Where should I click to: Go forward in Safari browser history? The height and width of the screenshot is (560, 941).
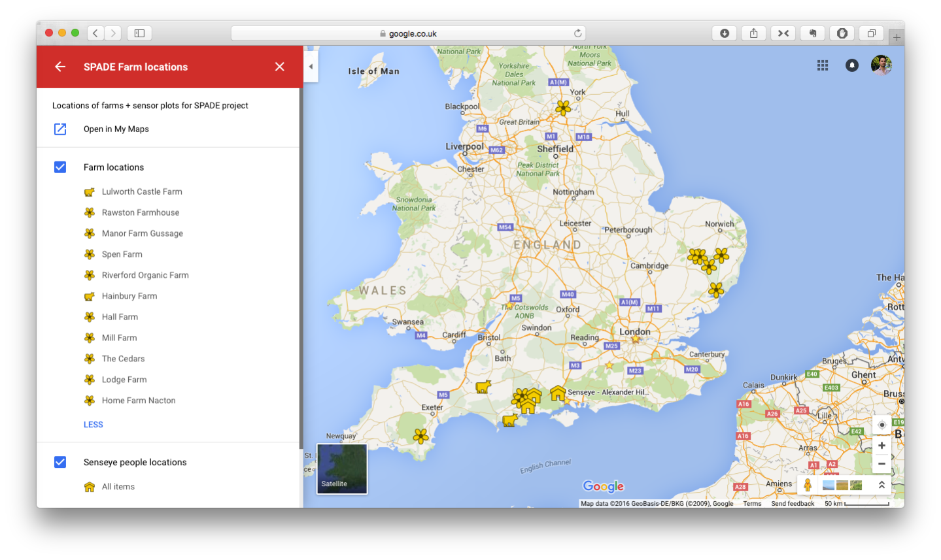(x=113, y=33)
